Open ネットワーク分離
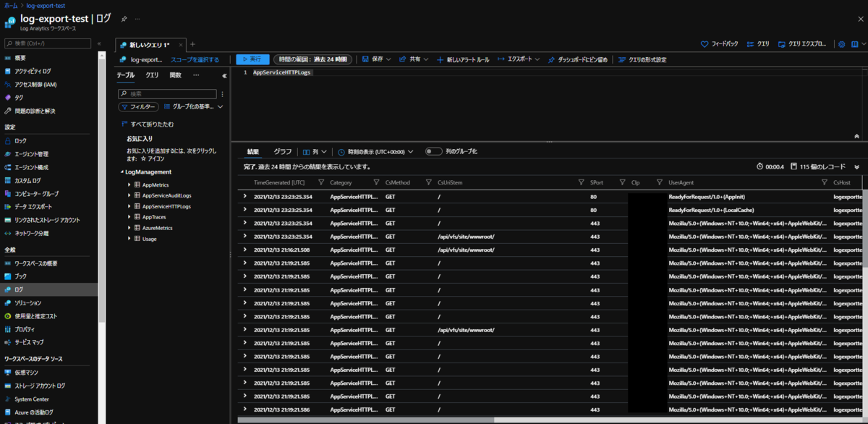Screen dimensions: 868x424 [x=31, y=233]
